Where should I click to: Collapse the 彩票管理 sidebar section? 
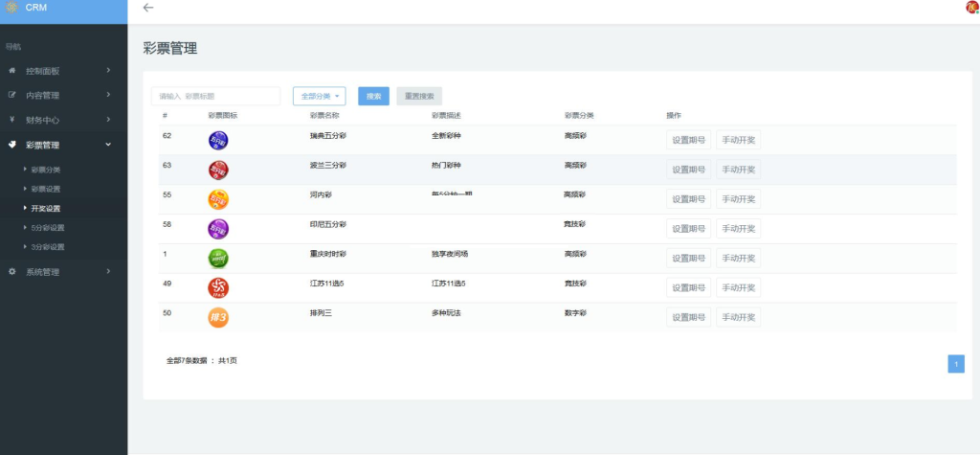(x=63, y=145)
